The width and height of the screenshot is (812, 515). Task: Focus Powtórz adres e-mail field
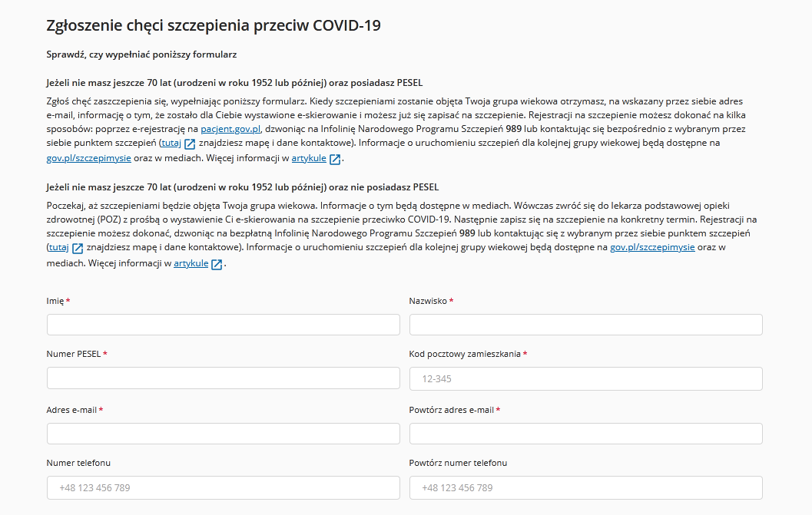(585, 434)
